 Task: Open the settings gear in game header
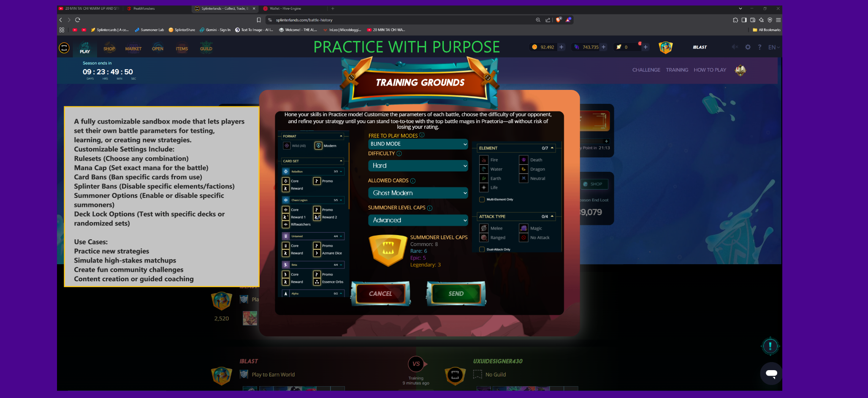748,47
